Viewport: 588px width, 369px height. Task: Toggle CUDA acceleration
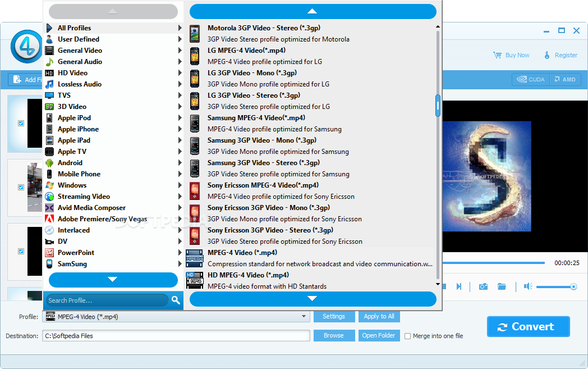(531, 79)
